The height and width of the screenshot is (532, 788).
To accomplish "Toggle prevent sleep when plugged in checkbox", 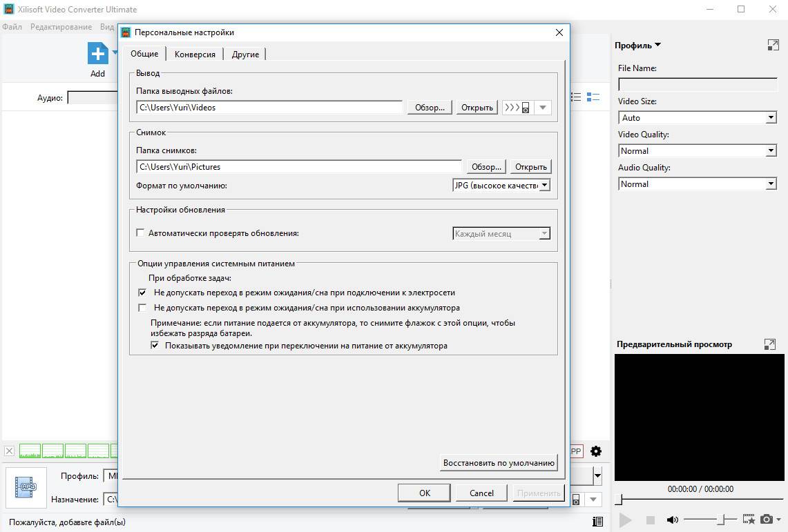I will click(x=142, y=292).
